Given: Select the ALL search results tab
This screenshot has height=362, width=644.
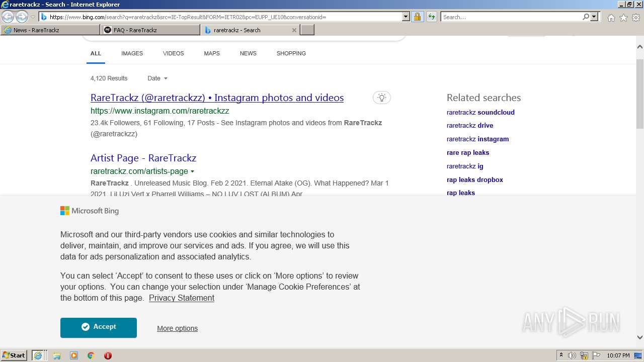Looking at the screenshot, I should click(x=96, y=53).
